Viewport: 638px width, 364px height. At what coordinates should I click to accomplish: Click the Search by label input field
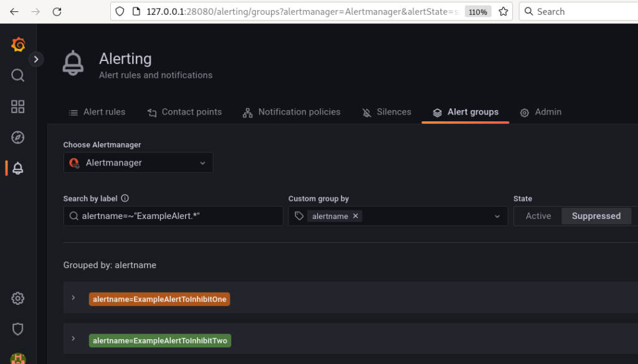point(173,216)
